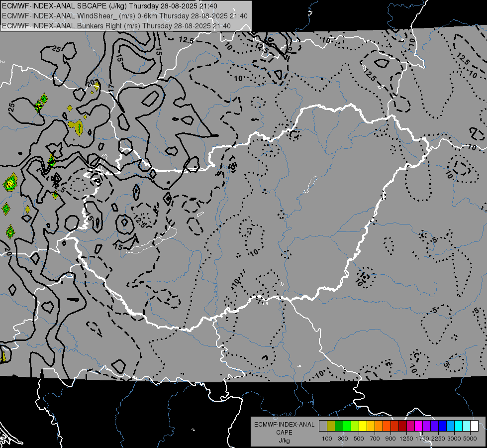Click the 100 legend value
The width and height of the screenshot is (487, 448).
[327, 439]
